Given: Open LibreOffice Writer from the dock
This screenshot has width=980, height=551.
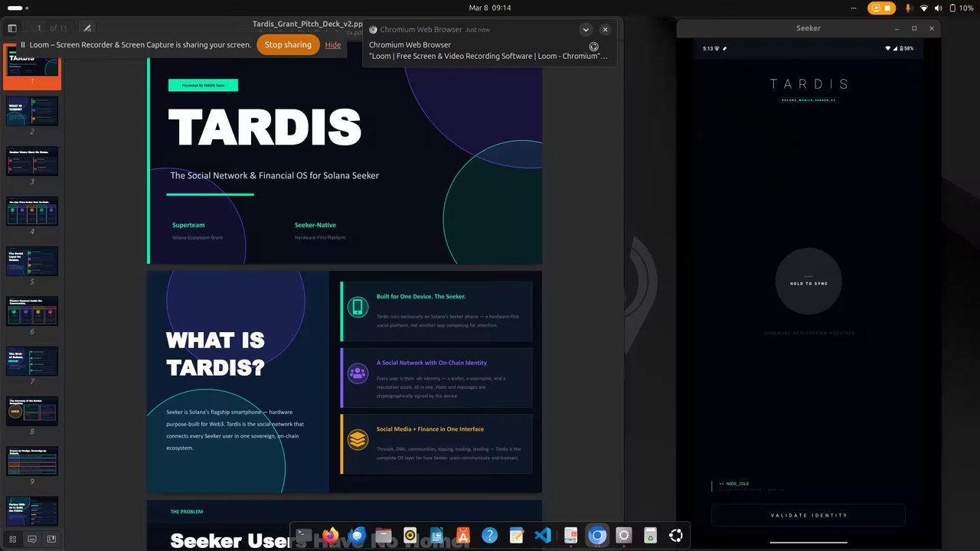Looking at the screenshot, I should point(437,536).
